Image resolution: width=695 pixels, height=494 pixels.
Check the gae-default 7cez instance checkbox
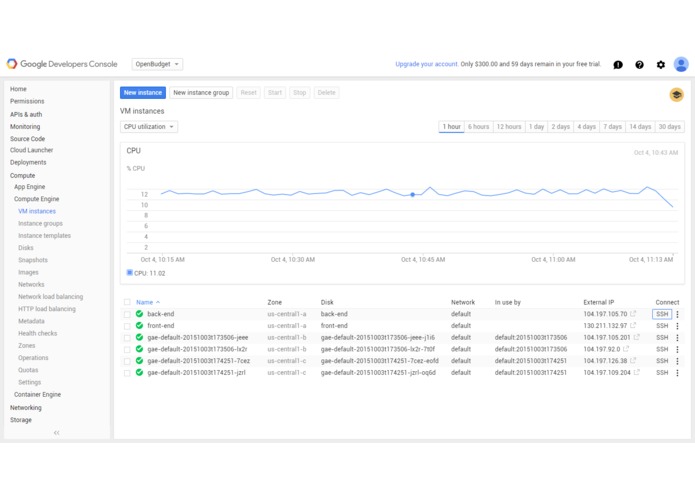(127, 361)
